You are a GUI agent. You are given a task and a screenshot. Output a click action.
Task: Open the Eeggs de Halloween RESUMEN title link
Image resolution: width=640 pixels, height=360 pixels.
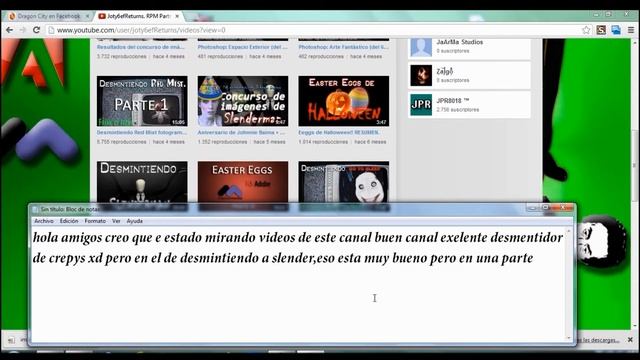(x=339, y=133)
